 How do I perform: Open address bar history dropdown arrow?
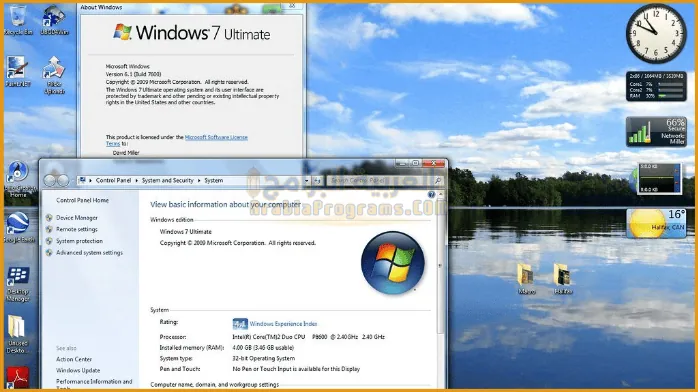point(306,181)
